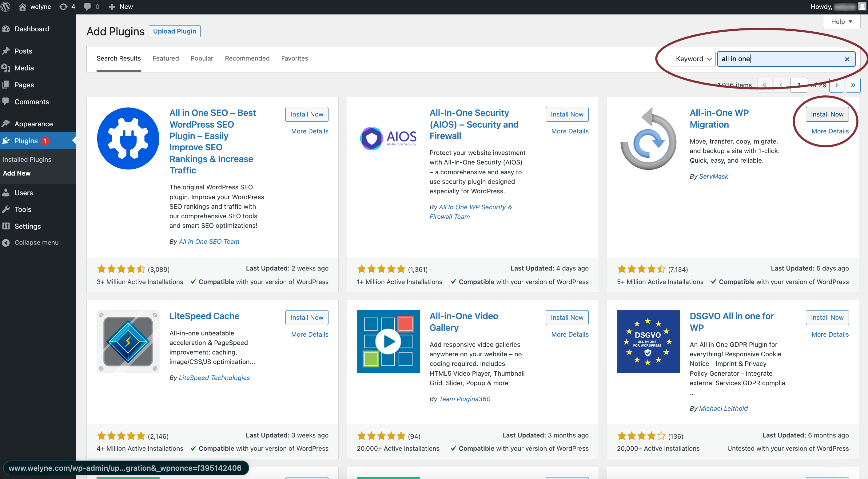This screenshot has width=868, height=479.
Task: Click the red Plugins update count badge
Action: point(45,141)
